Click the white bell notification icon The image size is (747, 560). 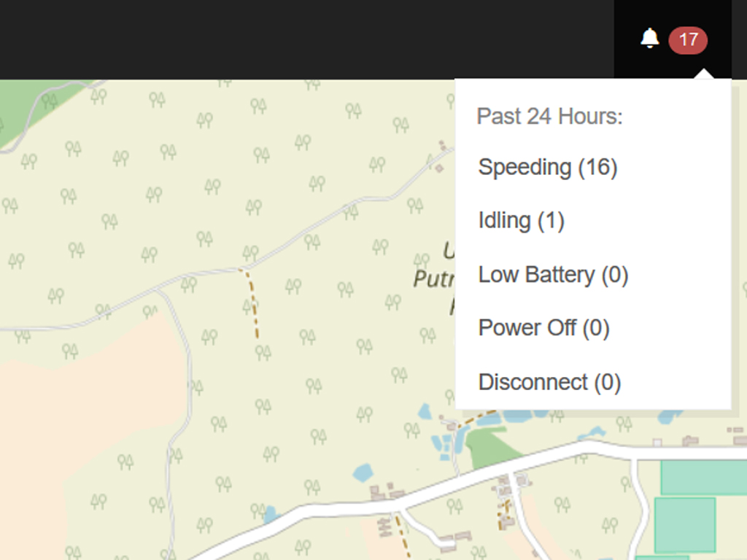pos(649,39)
